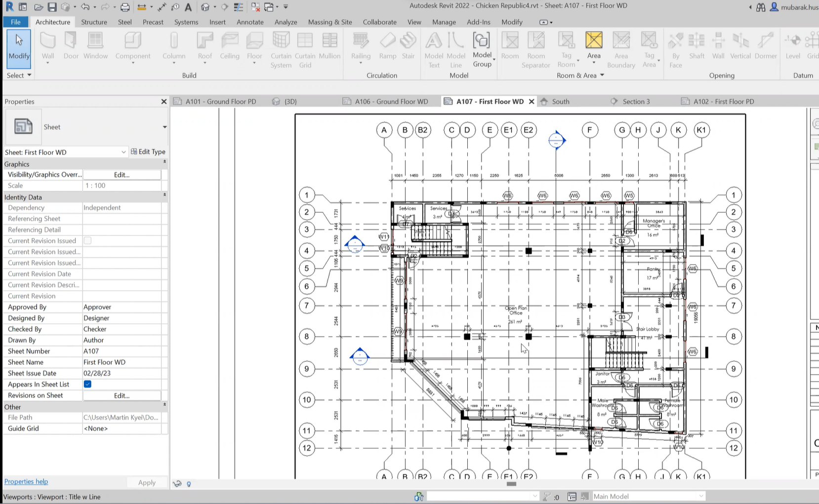Uncheck Appears In Sheet List
This screenshot has height=504, width=819.
(87, 384)
